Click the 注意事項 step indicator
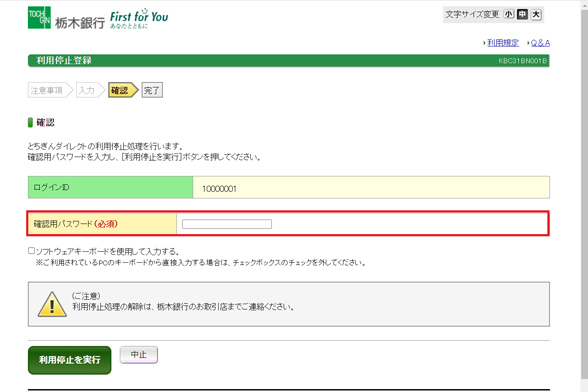This screenshot has width=588, height=392. coord(50,90)
